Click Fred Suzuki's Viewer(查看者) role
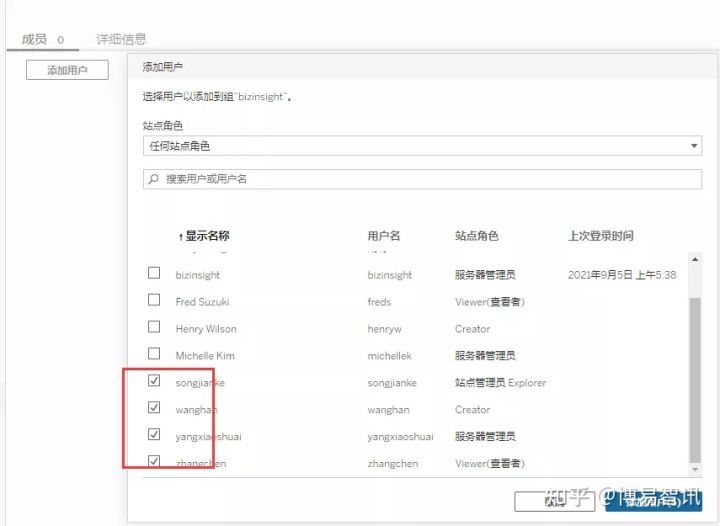The height and width of the screenshot is (526, 720). [489, 302]
